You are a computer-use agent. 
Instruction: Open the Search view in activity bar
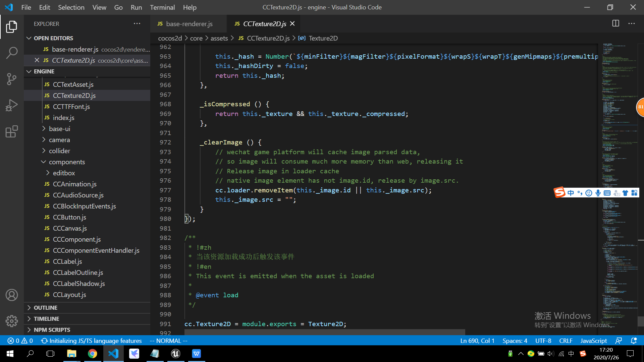click(12, 53)
